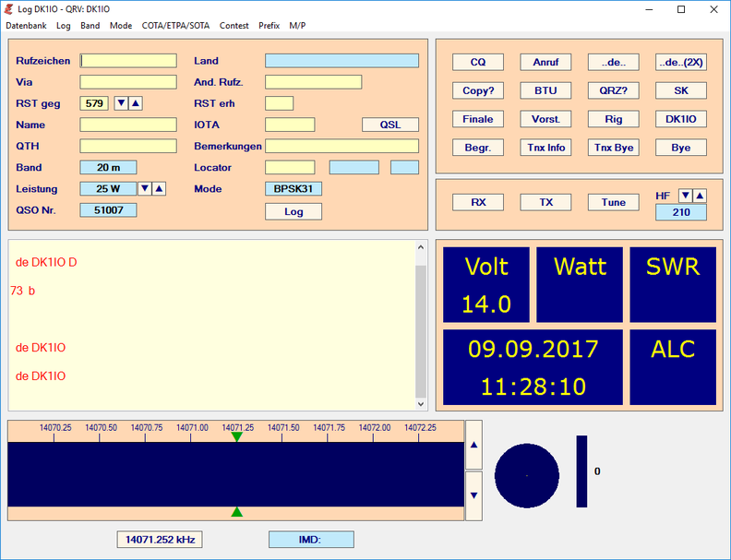Open the Datenbank menu
Viewport: 731px width, 560px height.
[26, 26]
